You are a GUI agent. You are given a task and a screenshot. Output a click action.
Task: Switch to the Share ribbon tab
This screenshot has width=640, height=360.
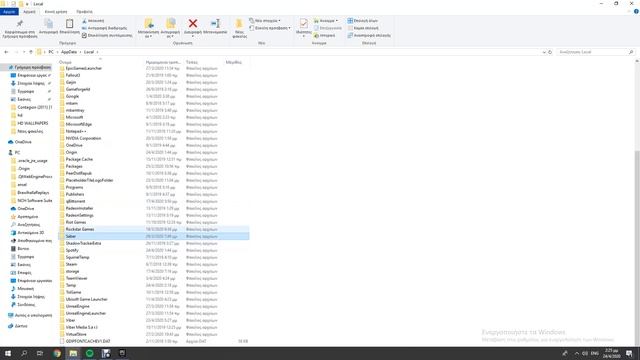coord(56,12)
